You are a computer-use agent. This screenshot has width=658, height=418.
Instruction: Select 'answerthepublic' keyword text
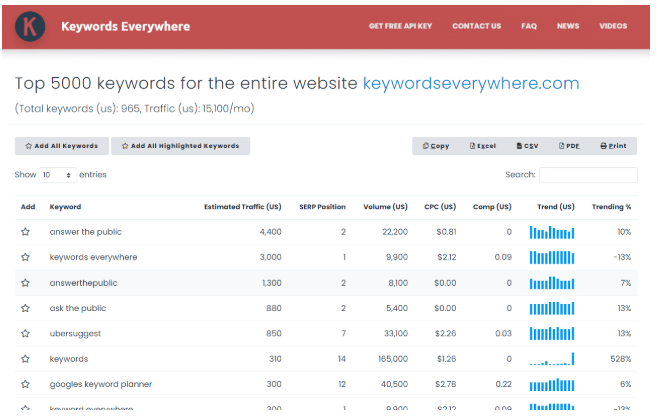[x=83, y=283]
